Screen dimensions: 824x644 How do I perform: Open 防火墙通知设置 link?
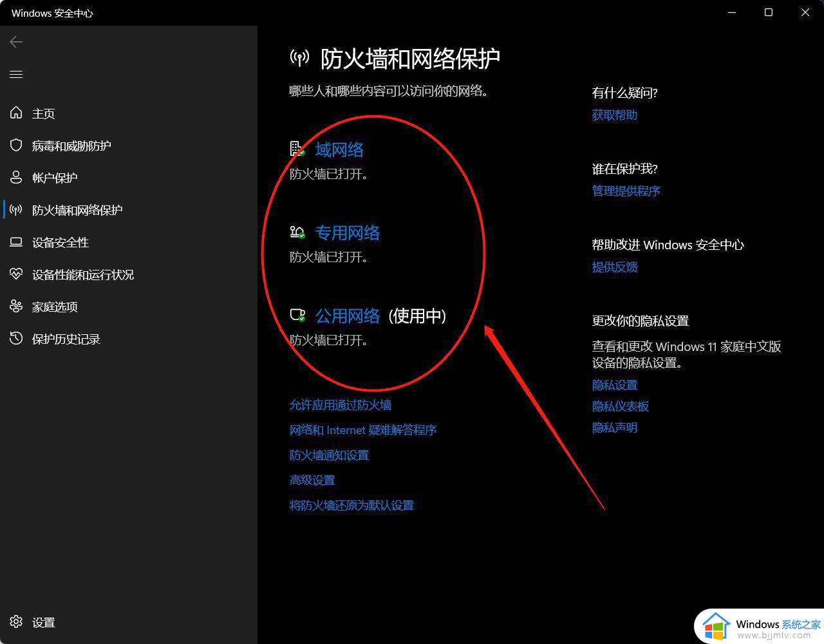pos(329,455)
